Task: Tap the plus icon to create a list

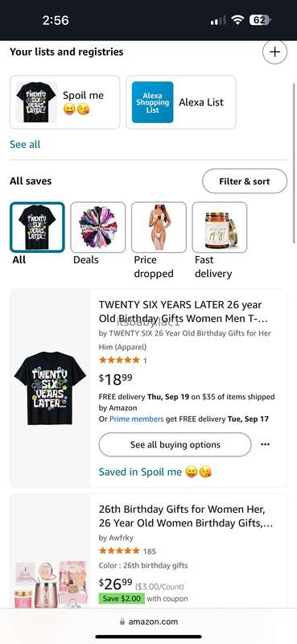Action: [274, 52]
